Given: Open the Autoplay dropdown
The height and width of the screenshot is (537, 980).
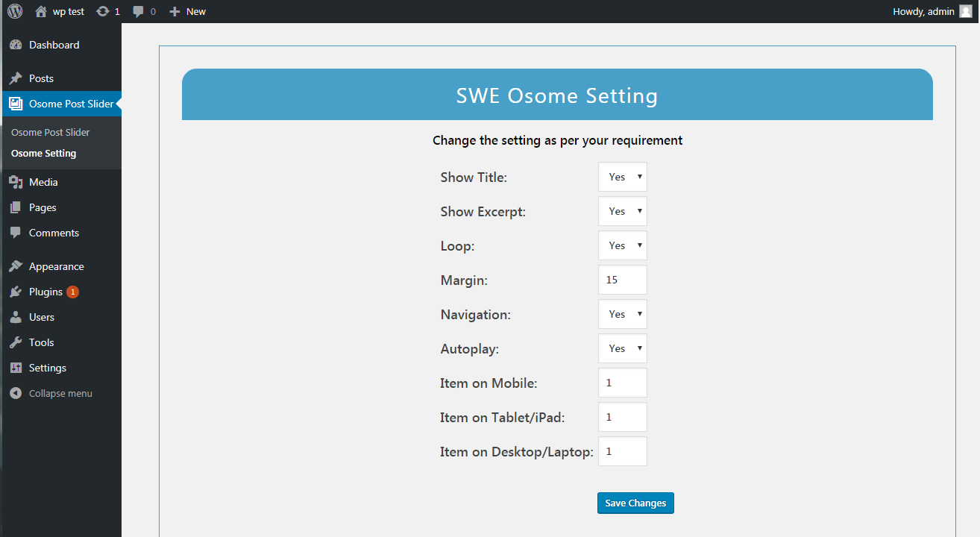Looking at the screenshot, I should click(x=623, y=348).
